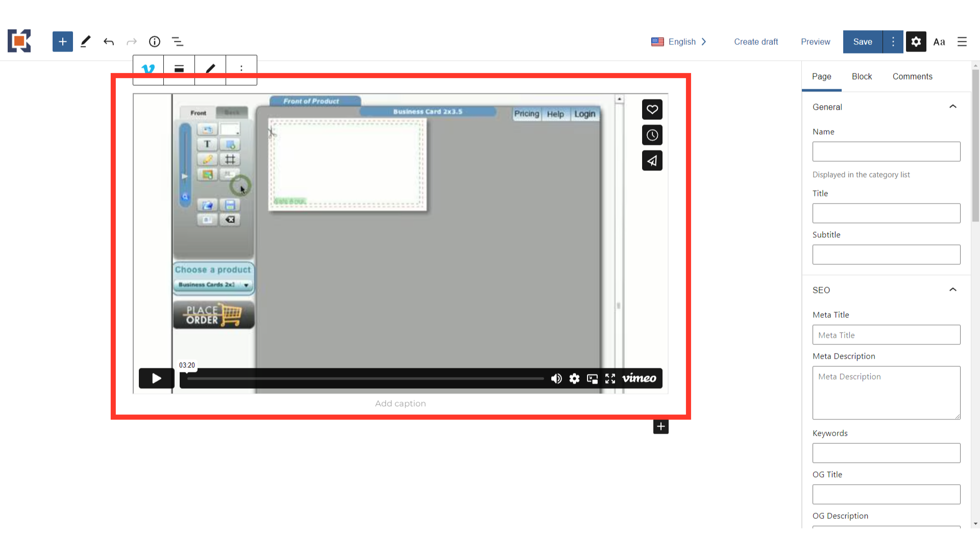Switch to the Comments tab
Screen dimensions: 980x551
[912, 77]
